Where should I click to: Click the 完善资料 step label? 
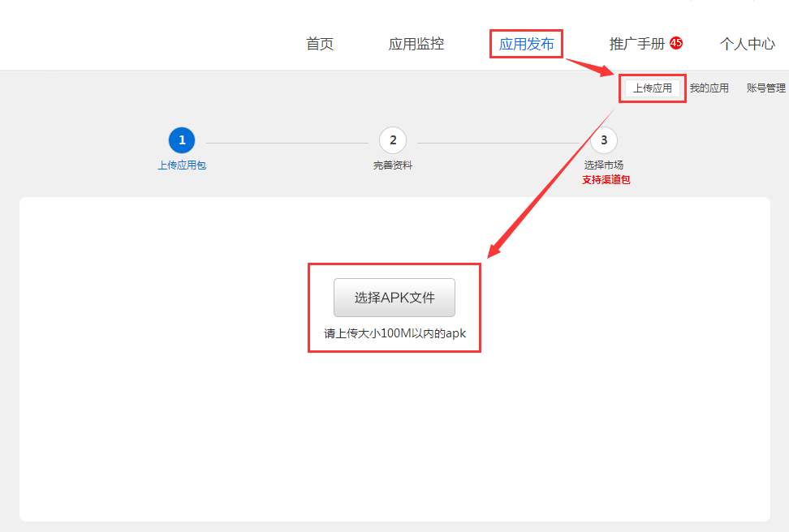393,165
